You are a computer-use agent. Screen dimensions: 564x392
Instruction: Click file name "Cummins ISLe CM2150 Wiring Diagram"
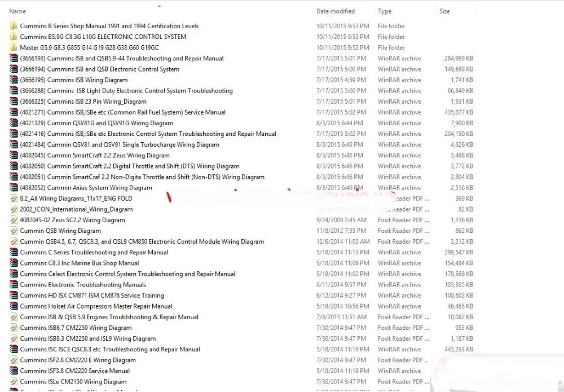(x=73, y=382)
